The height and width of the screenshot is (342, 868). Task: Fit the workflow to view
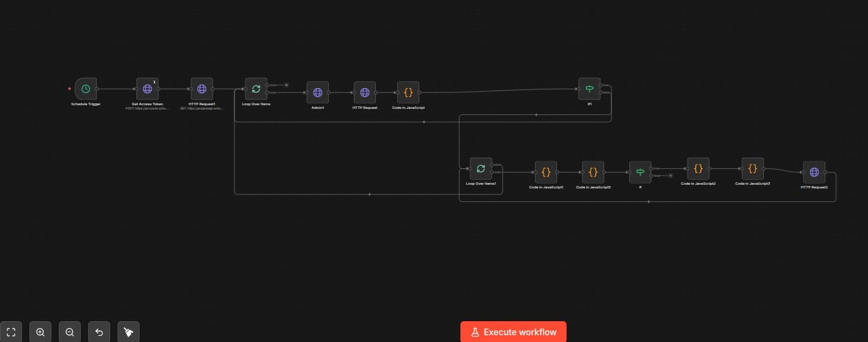pos(11,332)
